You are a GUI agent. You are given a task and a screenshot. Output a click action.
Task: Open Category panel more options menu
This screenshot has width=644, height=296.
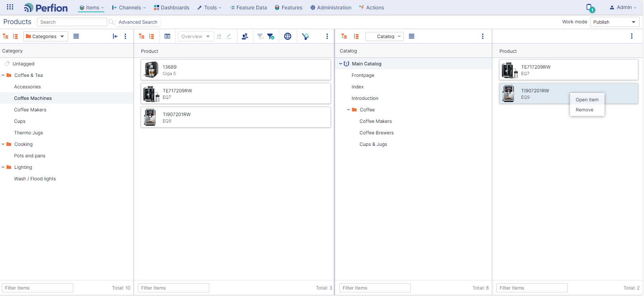125,36
